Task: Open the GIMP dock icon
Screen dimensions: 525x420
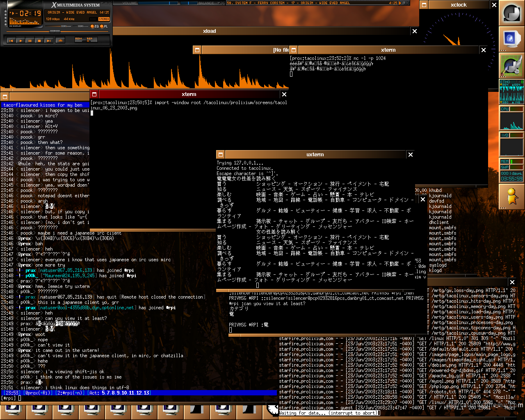Action: point(511,66)
